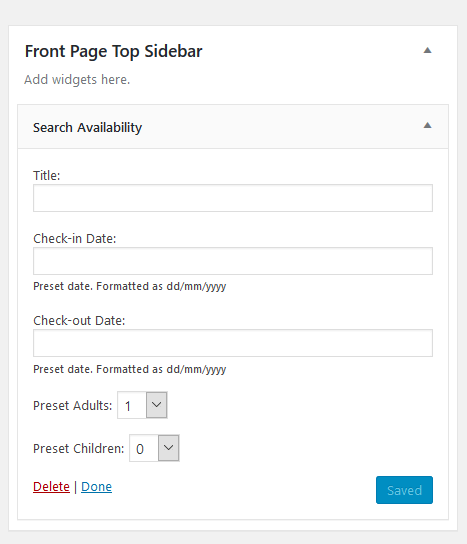The width and height of the screenshot is (467, 544).
Task: Focus the Check-out Date input field
Action: click(x=233, y=343)
